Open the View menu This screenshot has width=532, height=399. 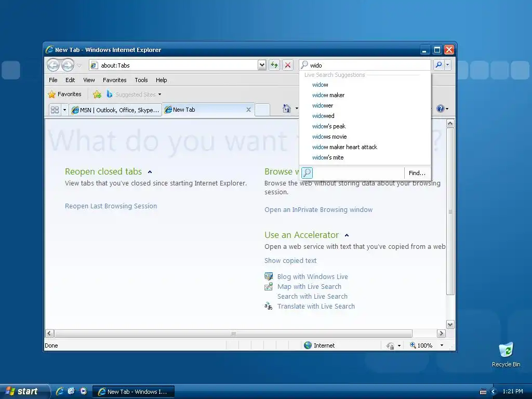(89, 80)
